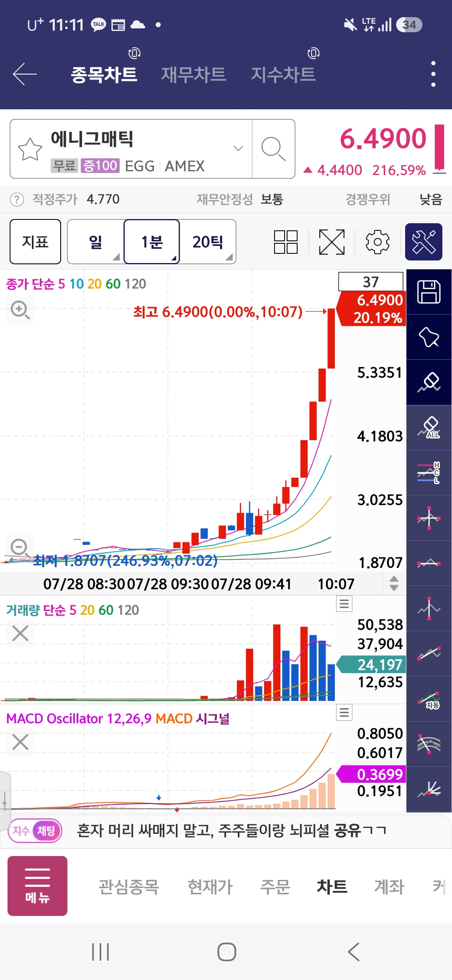Viewport: 452px width, 980px height.
Task: Open the 지표 indicator button
Action: tap(35, 242)
